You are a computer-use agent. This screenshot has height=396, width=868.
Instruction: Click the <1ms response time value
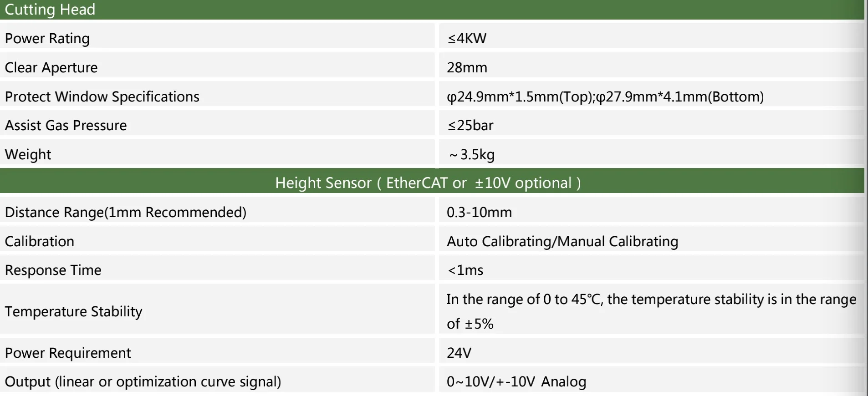(x=465, y=270)
